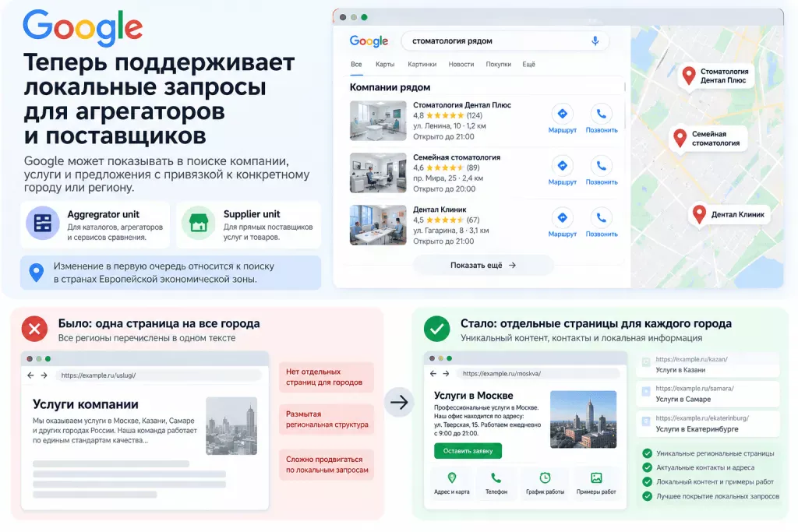The height and width of the screenshot is (532, 798).
Task: Click back arrow in uslugi browser window
Action: [30, 375]
